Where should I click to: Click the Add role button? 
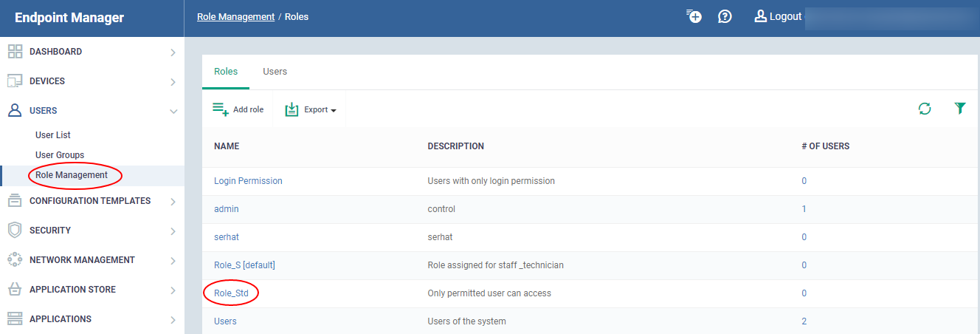238,109
